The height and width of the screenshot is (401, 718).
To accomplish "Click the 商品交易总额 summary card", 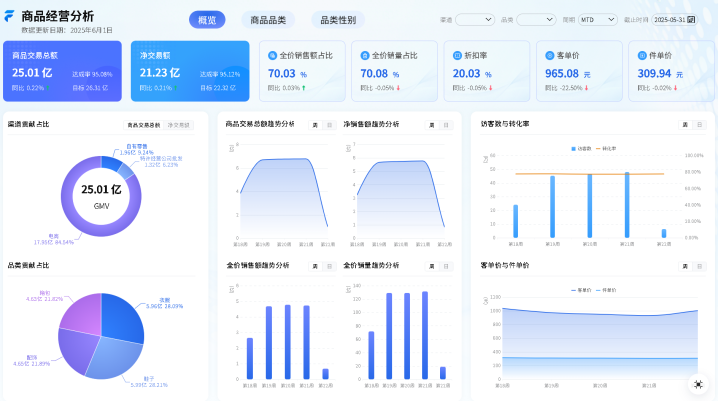I will click(x=62, y=72).
